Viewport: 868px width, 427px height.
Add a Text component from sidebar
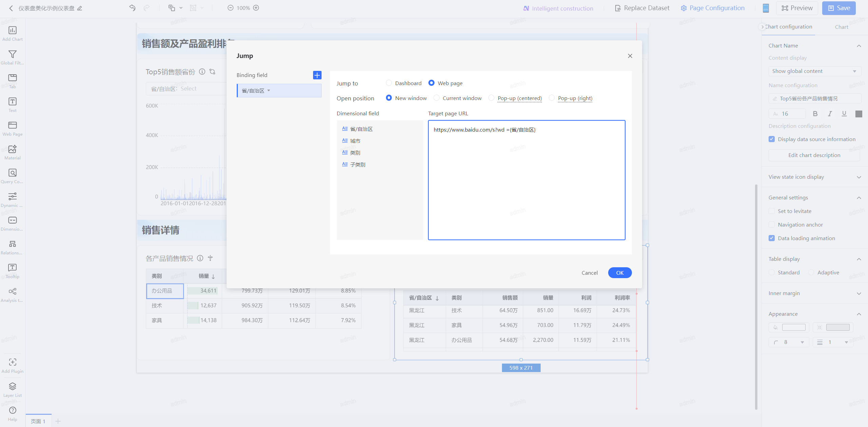[x=13, y=105]
